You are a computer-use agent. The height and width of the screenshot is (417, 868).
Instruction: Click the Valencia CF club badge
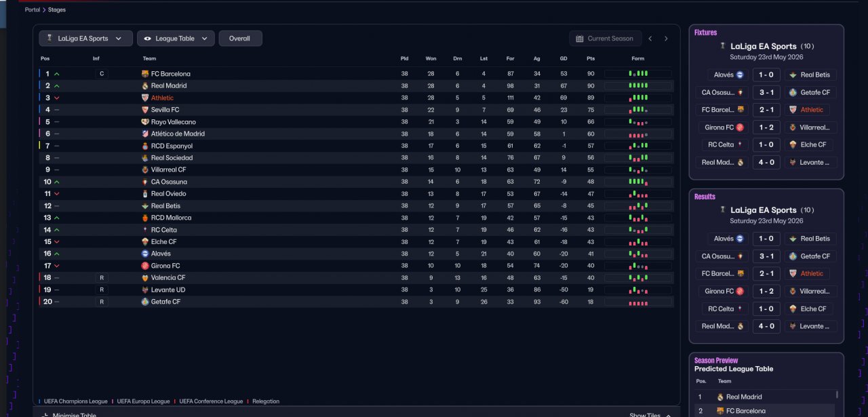coord(145,277)
